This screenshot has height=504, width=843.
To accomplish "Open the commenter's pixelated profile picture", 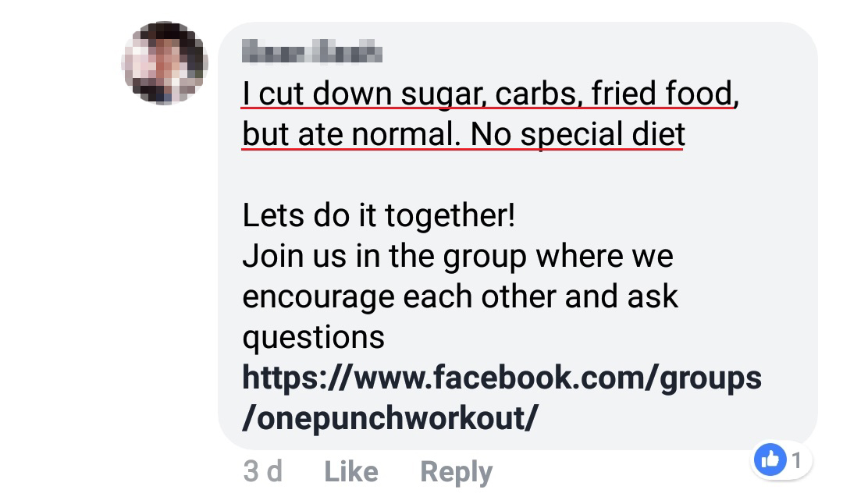I will tap(165, 62).
